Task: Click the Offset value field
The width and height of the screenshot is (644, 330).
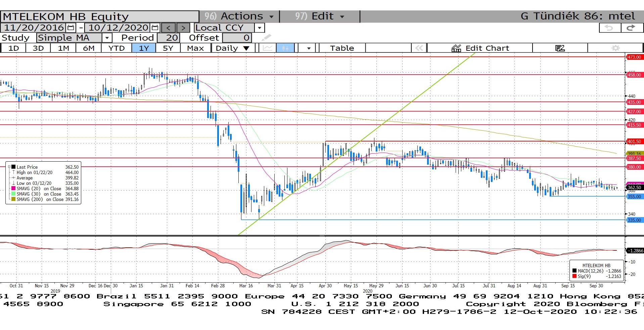Action: pyautogui.click(x=237, y=38)
